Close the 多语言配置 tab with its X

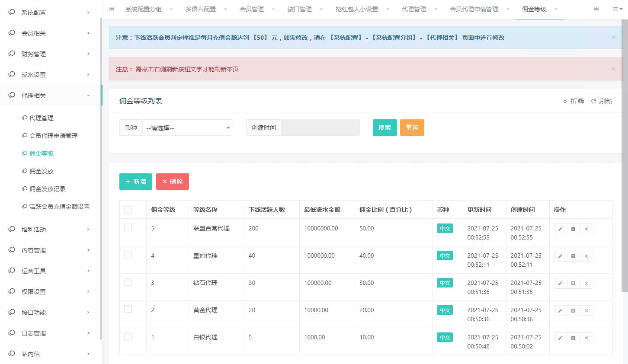[225, 9]
